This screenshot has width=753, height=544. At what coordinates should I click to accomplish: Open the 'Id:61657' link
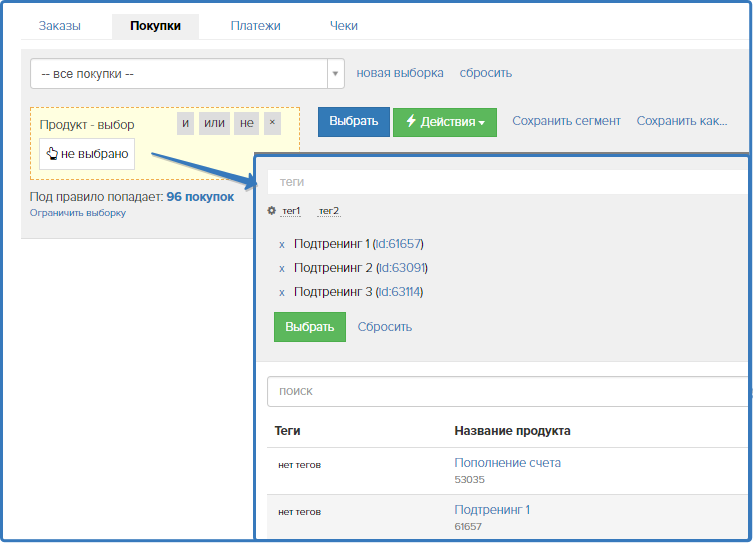tap(398, 244)
